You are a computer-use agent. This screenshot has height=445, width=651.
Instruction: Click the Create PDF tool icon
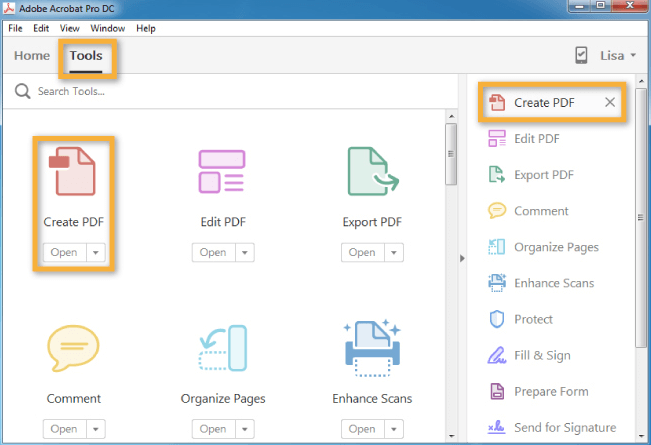[x=73, y=171]
